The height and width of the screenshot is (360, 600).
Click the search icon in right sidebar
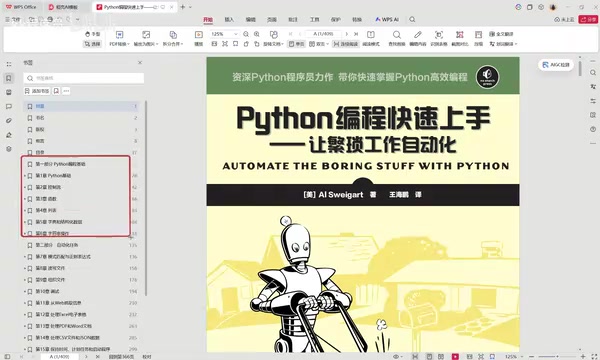tap(593, 73)
